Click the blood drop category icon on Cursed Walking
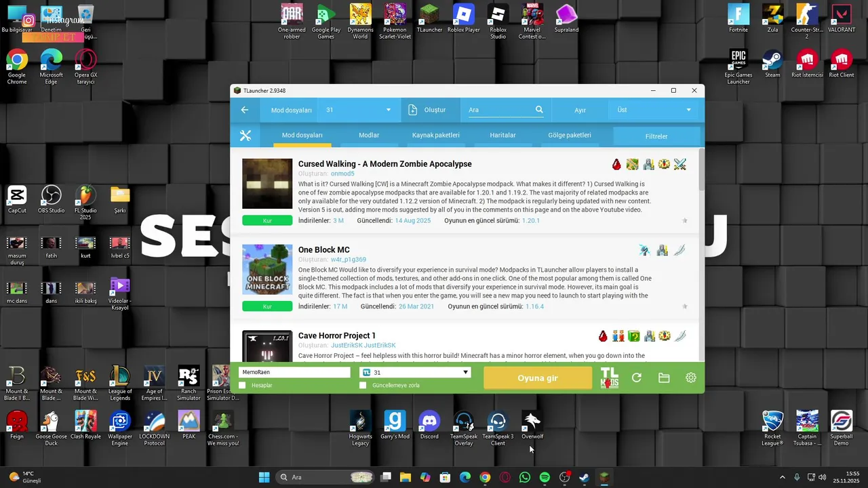Viewport: 868px width, 488px height. point(616,164)
